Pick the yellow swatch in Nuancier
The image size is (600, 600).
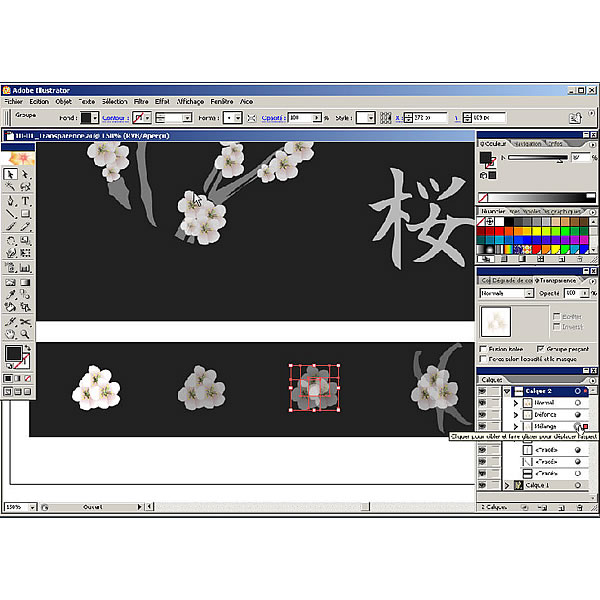pos(537,231)
